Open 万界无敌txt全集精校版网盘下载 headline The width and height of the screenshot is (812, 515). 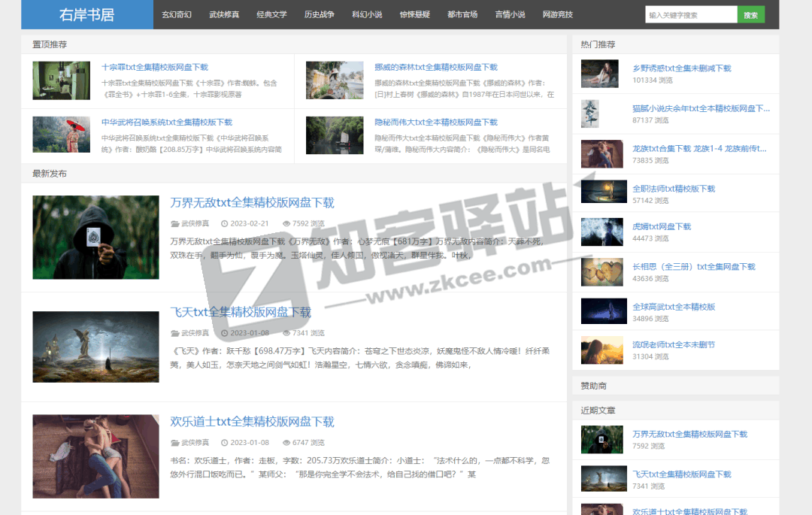coord(252,203)
